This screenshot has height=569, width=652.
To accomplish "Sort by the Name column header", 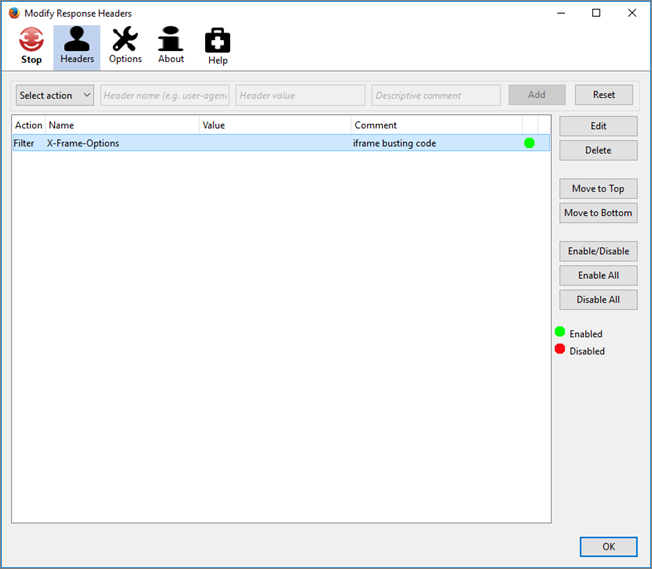I will click(122, 125).
